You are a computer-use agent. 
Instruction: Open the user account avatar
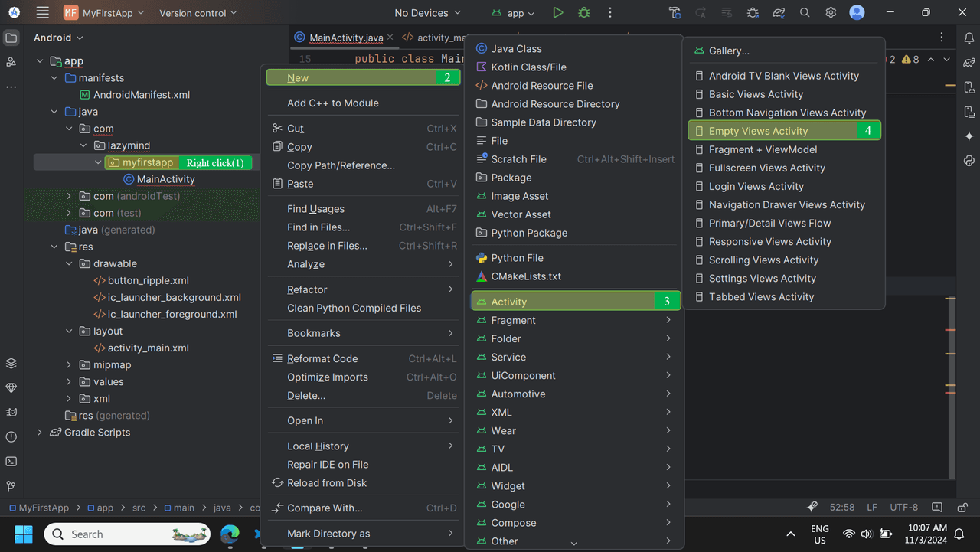pos(857,12)
